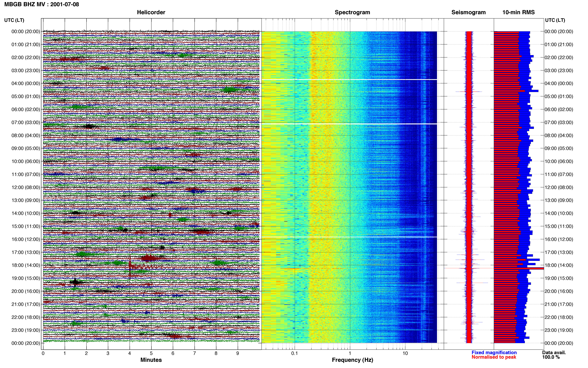
Task: Click the left '19:00 (15:00)' time label
Action: (26, 278)
